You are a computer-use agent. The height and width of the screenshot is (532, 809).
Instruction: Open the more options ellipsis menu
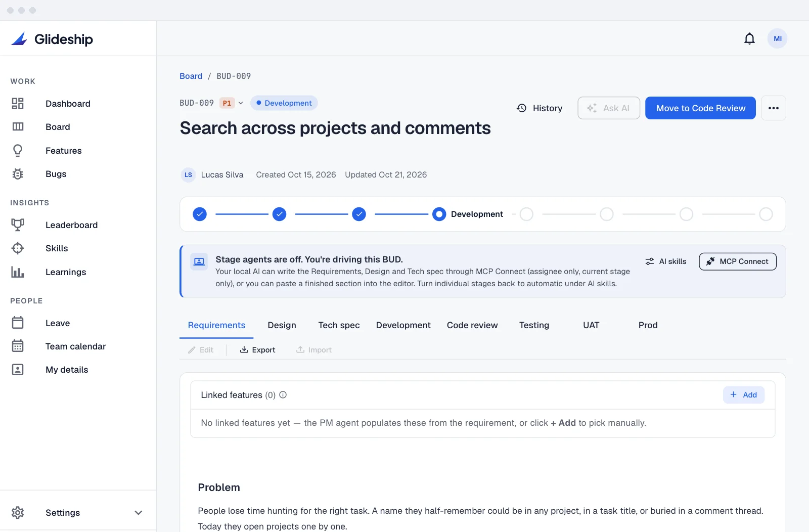tap(774, 108)
